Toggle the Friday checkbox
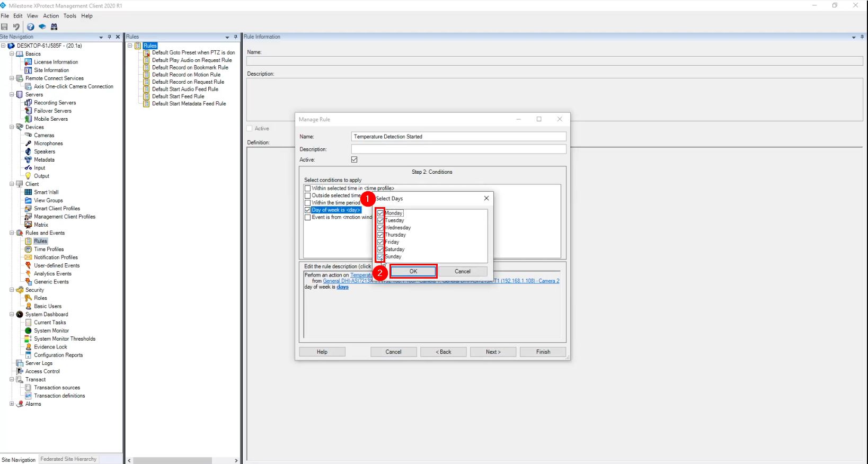The height and width of the screenshot is (464, 868). pos(380,242)
